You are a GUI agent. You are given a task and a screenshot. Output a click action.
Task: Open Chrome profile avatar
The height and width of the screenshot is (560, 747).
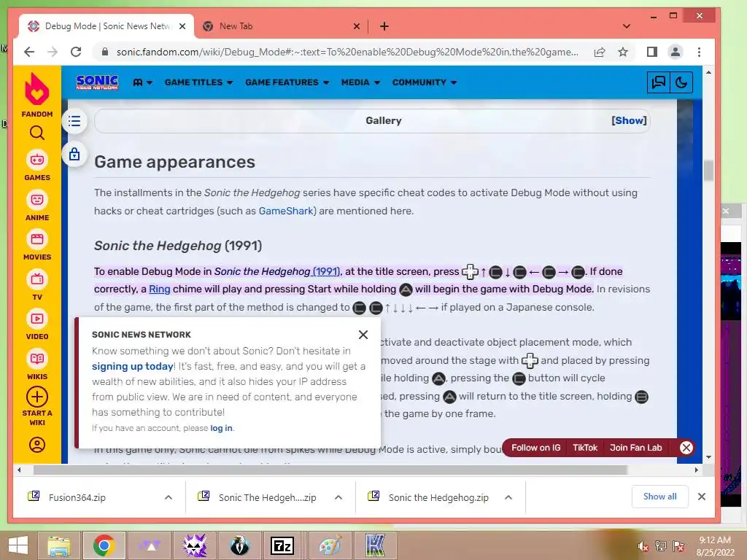tap(675, 52)
